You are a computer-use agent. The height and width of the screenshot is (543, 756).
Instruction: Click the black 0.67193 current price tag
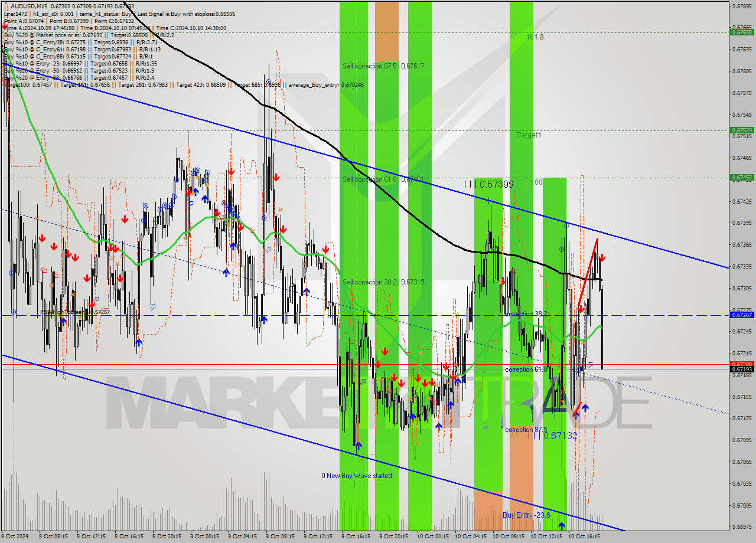pyautogui.click(x=741, y=369)
